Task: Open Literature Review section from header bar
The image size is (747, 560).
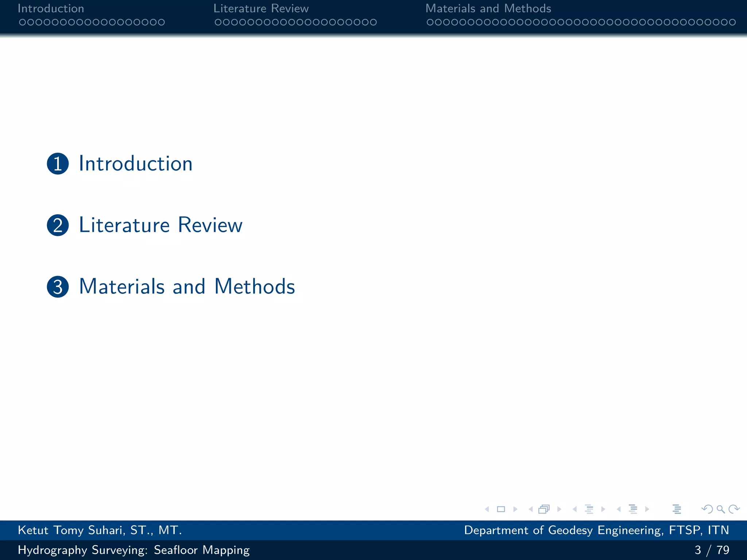Action: tap(261, 8)
